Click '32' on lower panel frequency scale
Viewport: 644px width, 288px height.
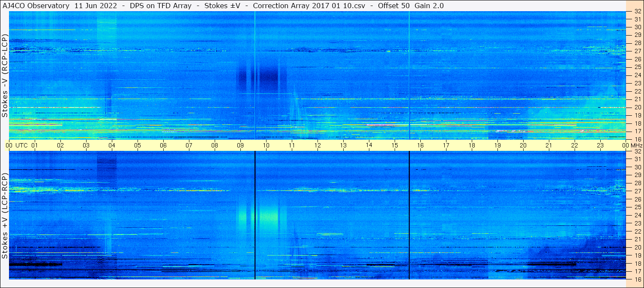point(638,151)
